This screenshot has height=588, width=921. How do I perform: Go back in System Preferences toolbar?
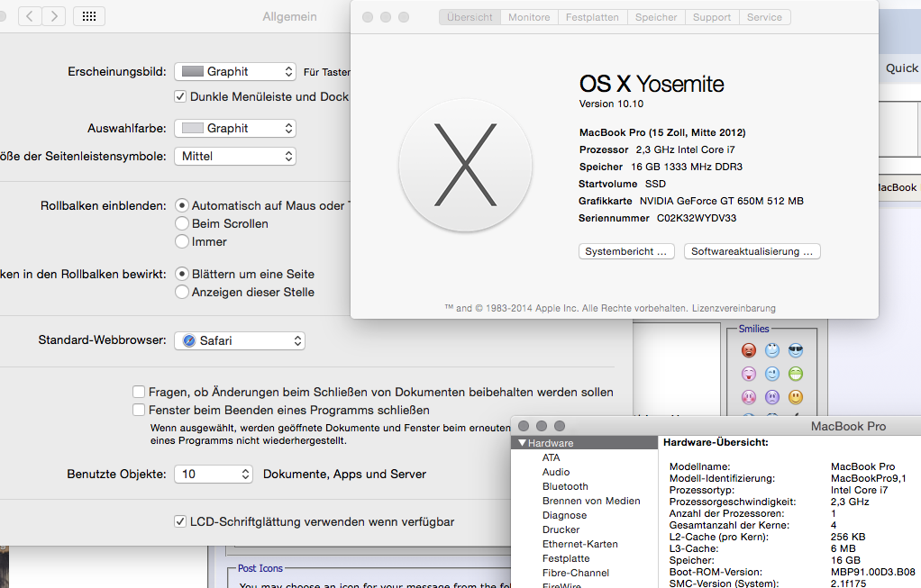click(30, 16)
